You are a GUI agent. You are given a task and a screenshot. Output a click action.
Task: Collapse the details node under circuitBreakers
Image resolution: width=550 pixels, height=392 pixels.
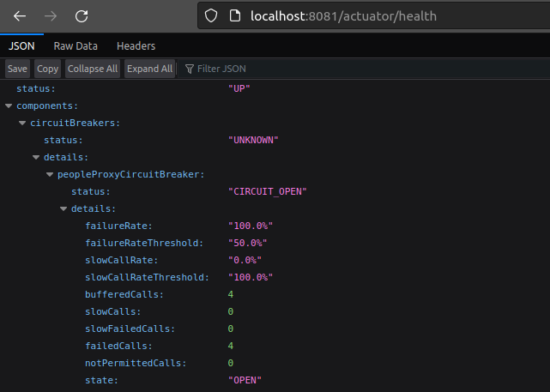tap(36, 157)
